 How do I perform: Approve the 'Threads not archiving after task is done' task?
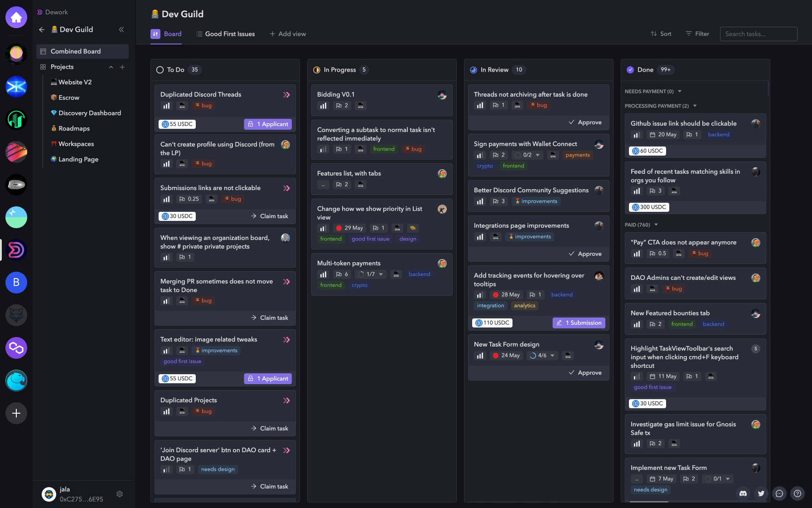pos(585,122)
